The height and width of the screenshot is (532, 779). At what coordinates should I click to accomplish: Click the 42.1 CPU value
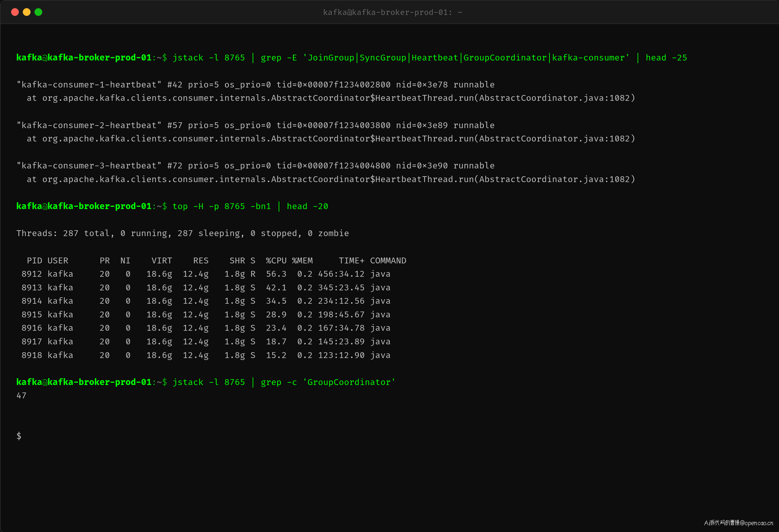(x=276, y=287)
